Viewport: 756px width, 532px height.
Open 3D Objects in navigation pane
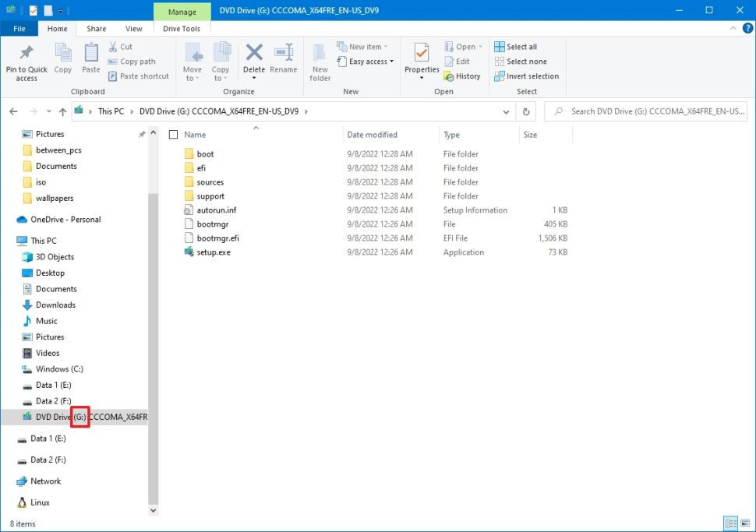48,257
